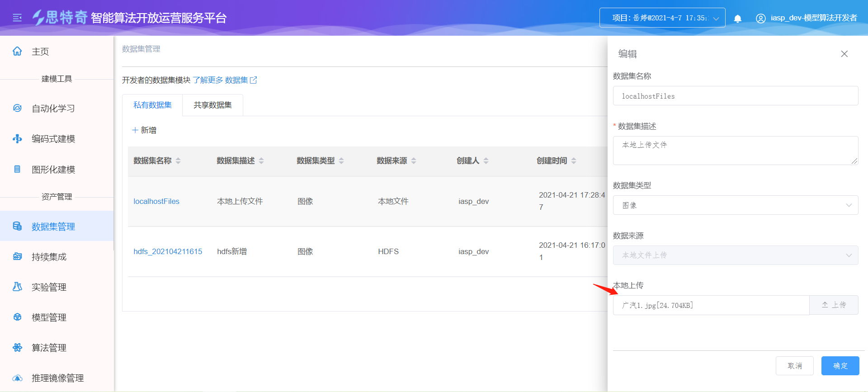The height and width of the screenshot is (392, 868).
Task: Sort by 创建时间 column arrows
Action: pos(574,161)
